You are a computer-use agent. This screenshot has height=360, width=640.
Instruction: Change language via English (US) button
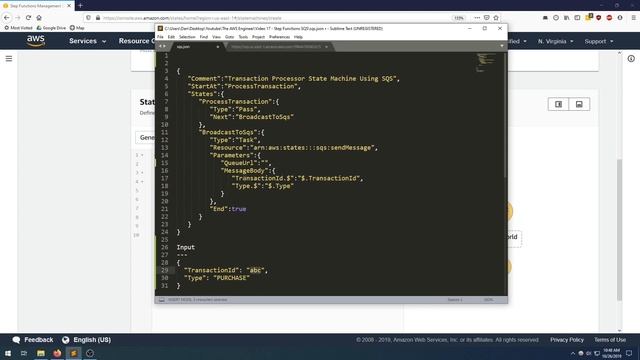click(x=87, y=340)
